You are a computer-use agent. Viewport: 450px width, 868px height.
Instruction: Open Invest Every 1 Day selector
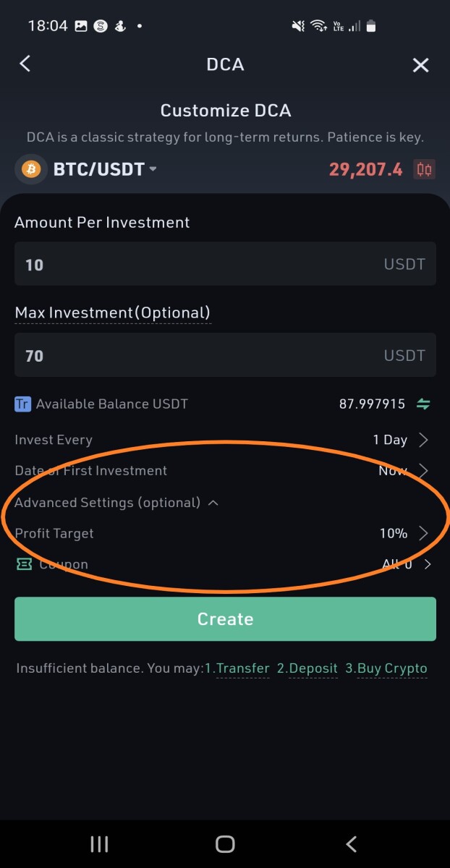[225, 440]
